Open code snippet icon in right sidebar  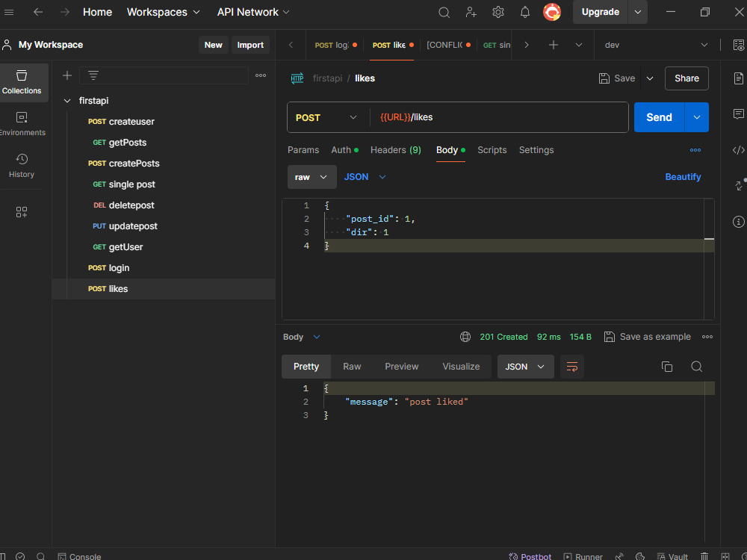[x=739, y=150]
